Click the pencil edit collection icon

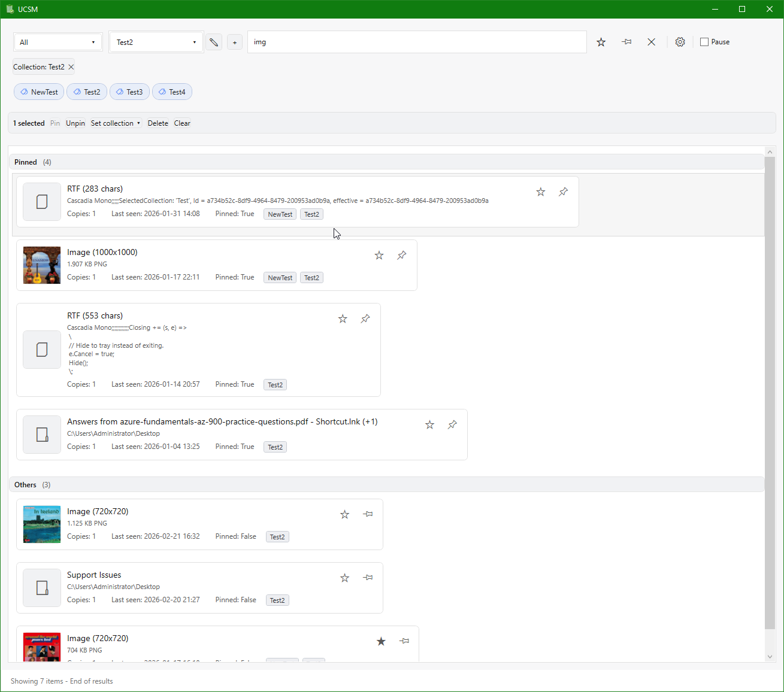[x=214, y=43]
